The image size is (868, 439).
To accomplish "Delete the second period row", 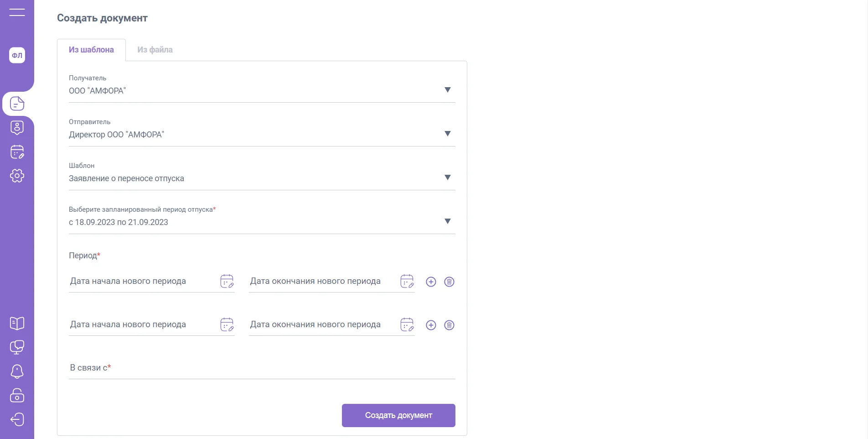I will pos(449,325).
